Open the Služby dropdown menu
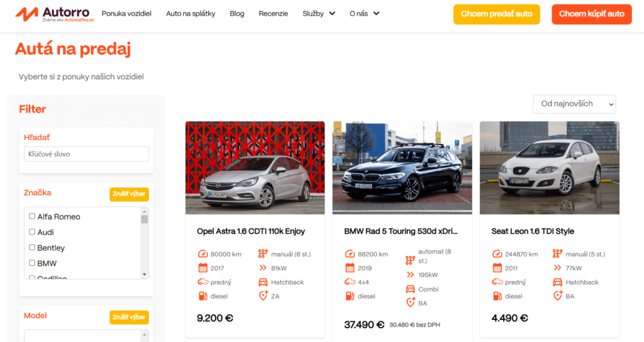This screenshot has width=644, height=342. (x=319, y=14)
